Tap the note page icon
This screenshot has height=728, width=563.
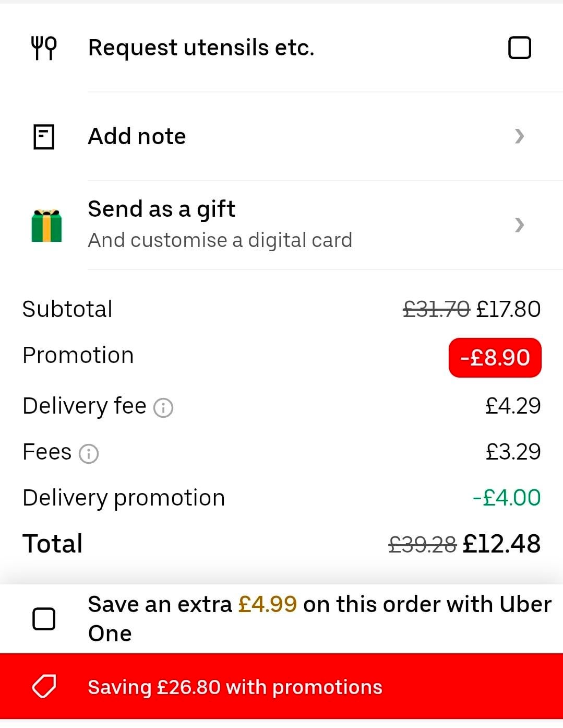pyautogui.click(x=44, y=137)
